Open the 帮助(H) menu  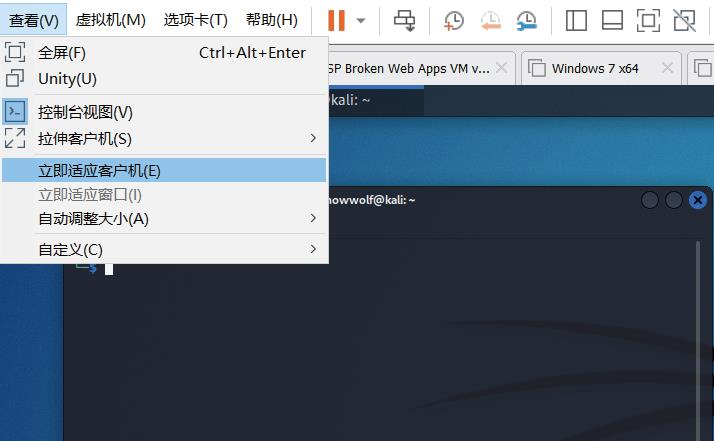click(272, 20)
